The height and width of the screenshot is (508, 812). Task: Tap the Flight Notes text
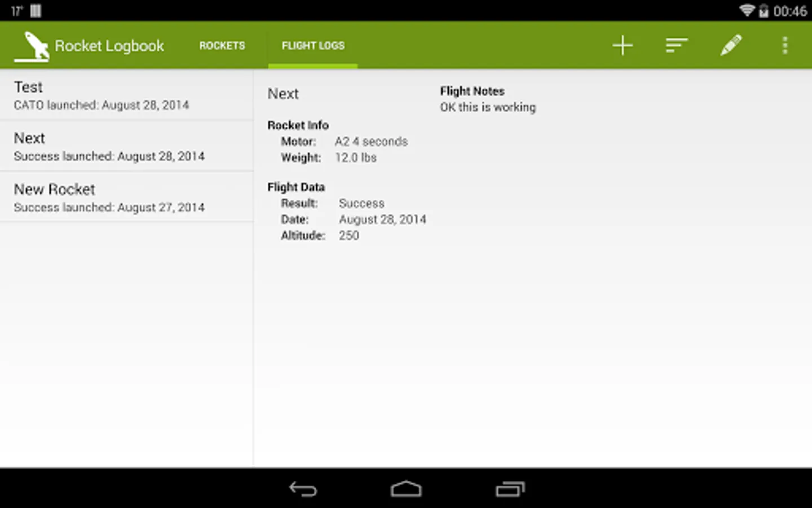point(472,91)
